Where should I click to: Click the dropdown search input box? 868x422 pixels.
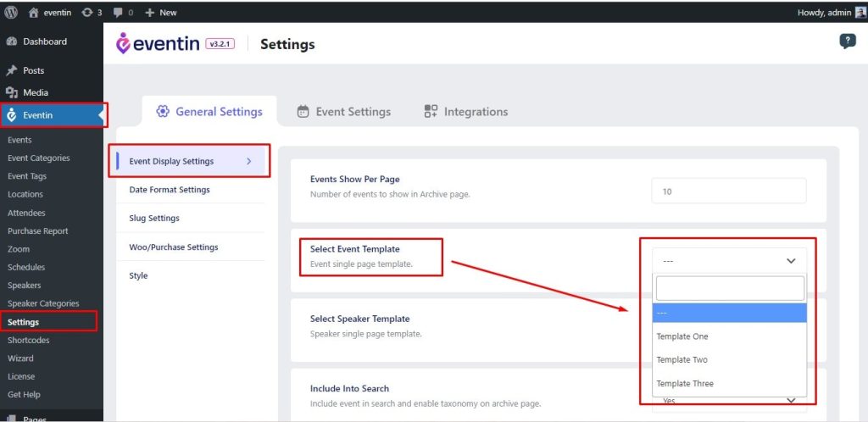pos(730,288)
